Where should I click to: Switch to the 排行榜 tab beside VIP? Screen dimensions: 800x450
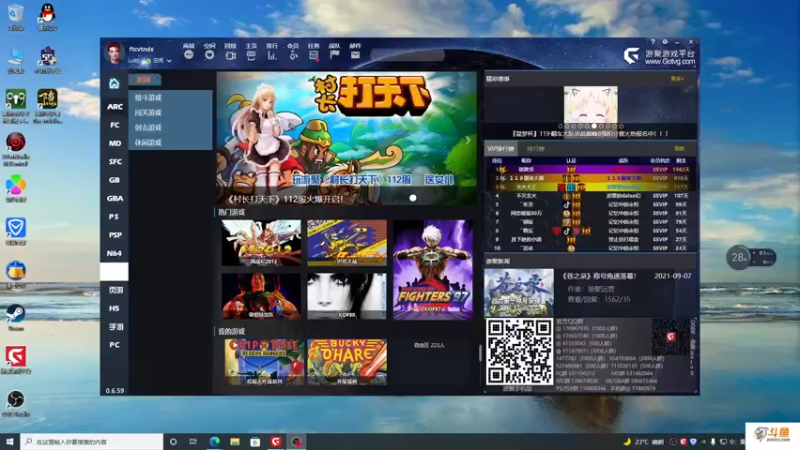pos(536,149)
